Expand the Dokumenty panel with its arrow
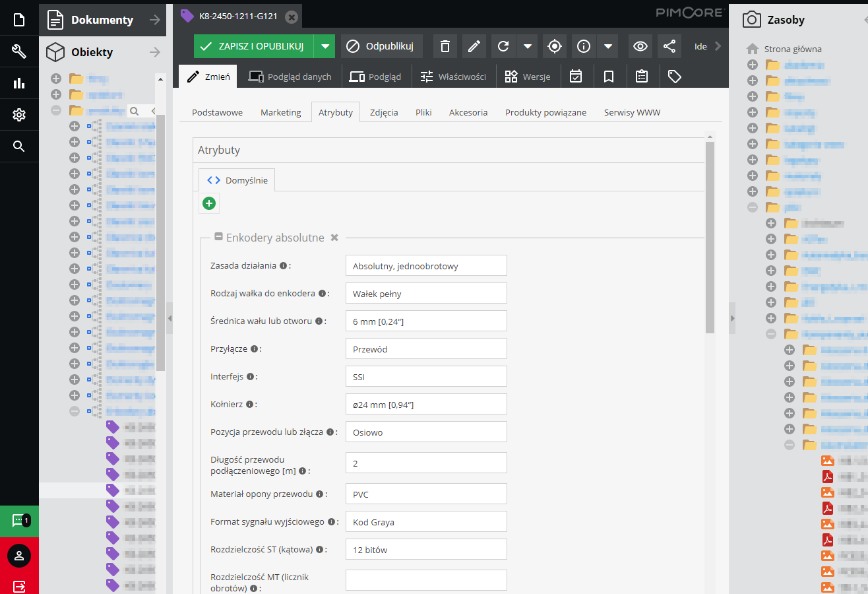868x594 pixels. pos(155,20)
